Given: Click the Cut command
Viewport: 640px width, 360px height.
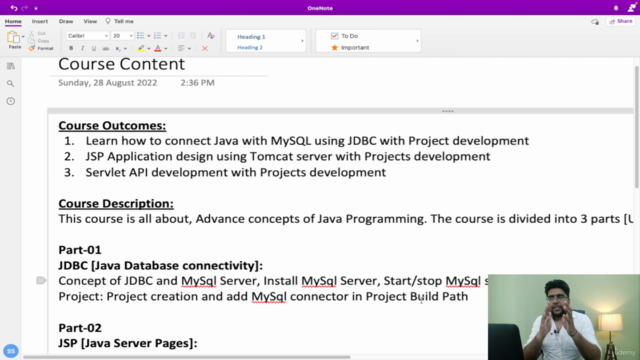Looking at the screenshot, I should 38,33.
